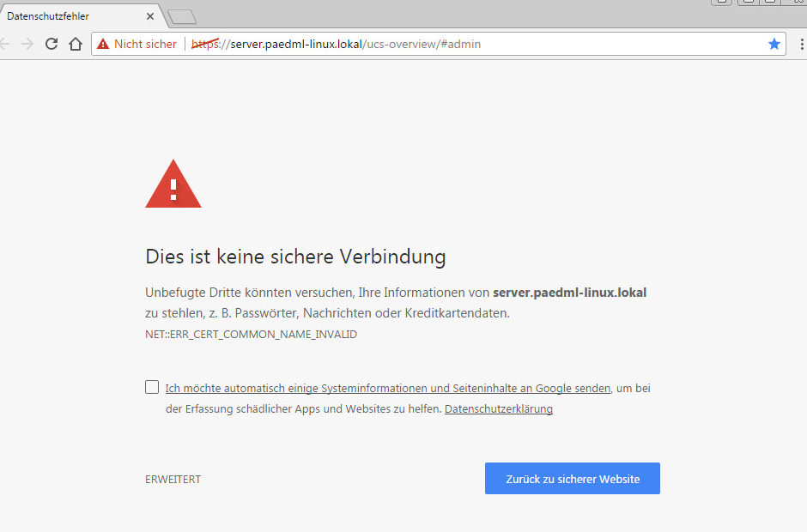Click the NET::ERR_CERT_COMMON_NAME_INVALID error code
The height and width of the screenshot is (532, 807).
click(251, 335)
